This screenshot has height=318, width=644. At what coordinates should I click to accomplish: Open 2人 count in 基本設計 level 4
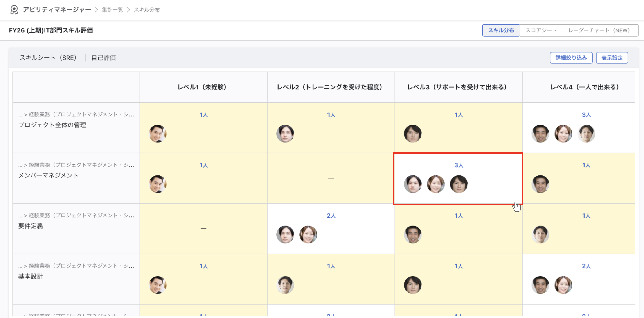[586, 266]
